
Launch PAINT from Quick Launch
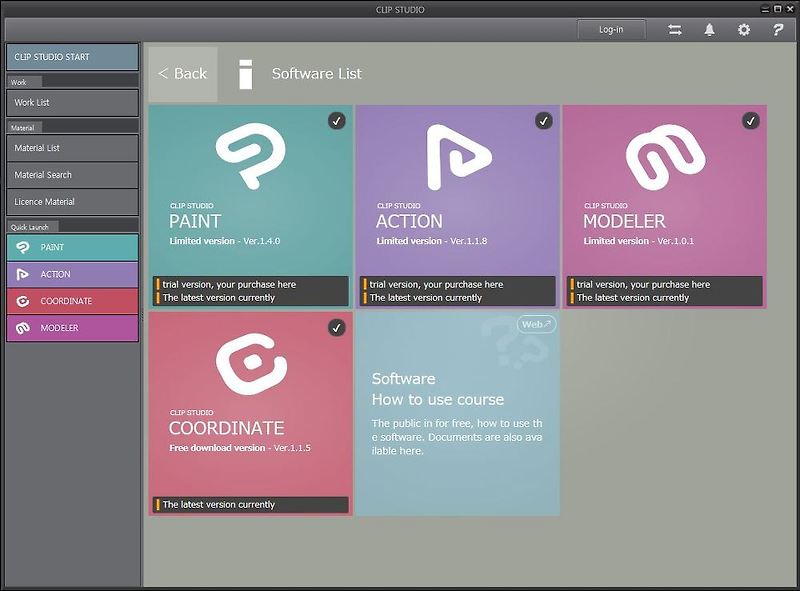coord(72,247)
